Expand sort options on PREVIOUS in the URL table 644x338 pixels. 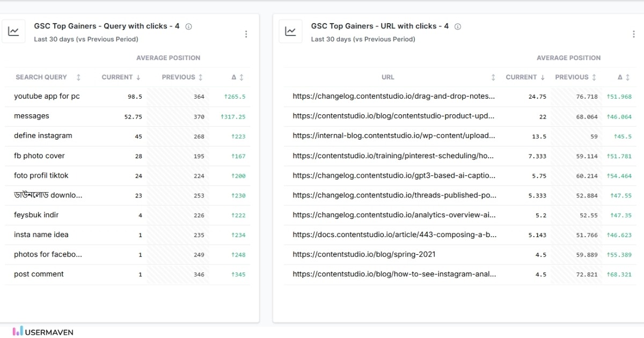pyautogui.click(x=595, y=77)
